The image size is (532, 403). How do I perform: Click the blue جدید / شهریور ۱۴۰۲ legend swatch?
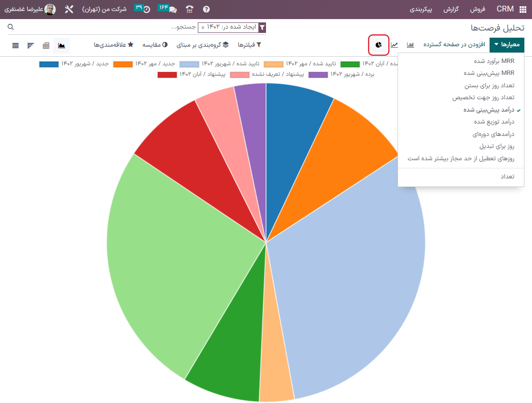click(49, 64)
